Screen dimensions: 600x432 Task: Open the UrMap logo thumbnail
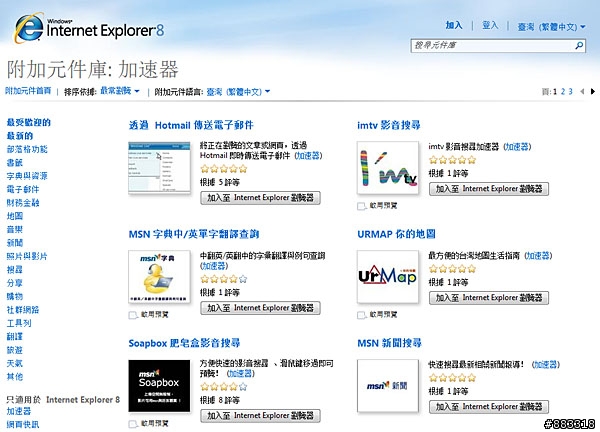click(388, 277)
